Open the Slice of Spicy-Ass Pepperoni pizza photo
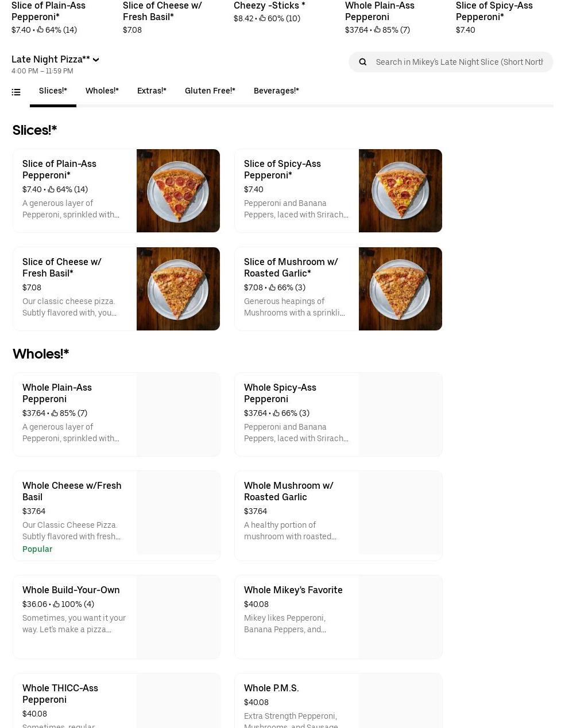 [400, 190]
